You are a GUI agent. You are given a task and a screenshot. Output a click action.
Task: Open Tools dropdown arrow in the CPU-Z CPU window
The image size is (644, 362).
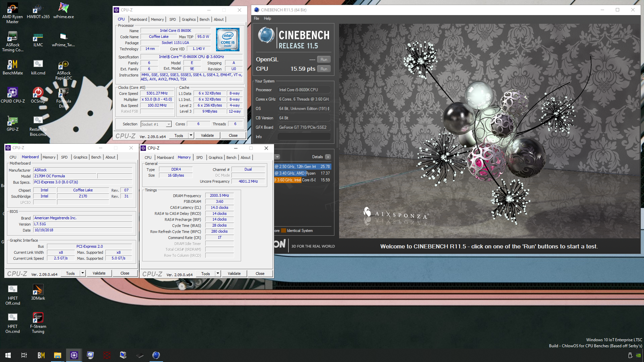(191, 135)
